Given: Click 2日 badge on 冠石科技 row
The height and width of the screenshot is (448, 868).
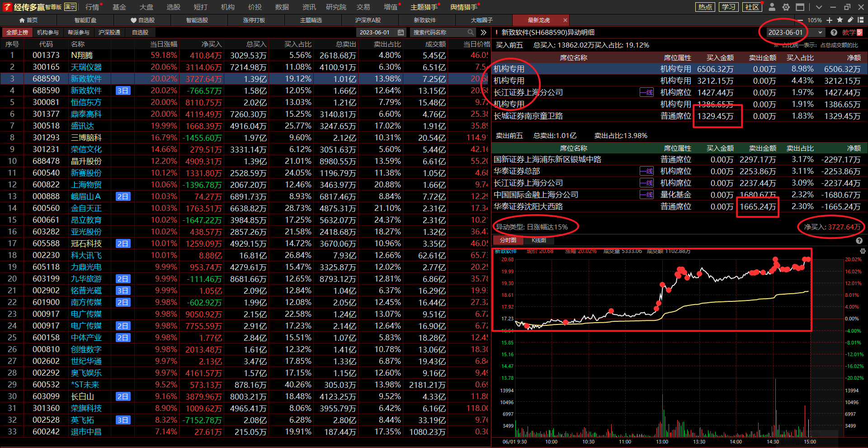Looking at the screenshot, I should click(123, 243).
